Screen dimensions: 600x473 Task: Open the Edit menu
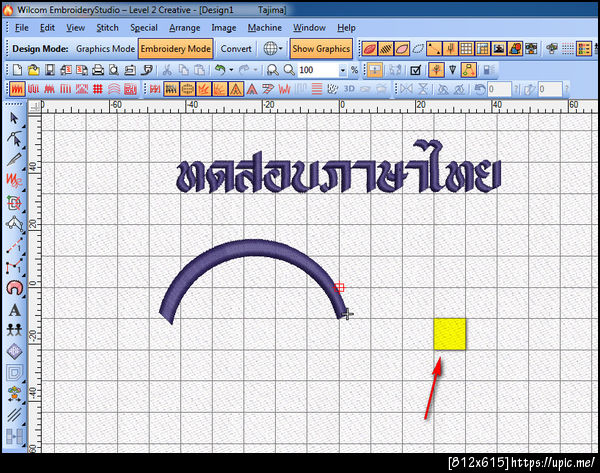pos(47,28)
